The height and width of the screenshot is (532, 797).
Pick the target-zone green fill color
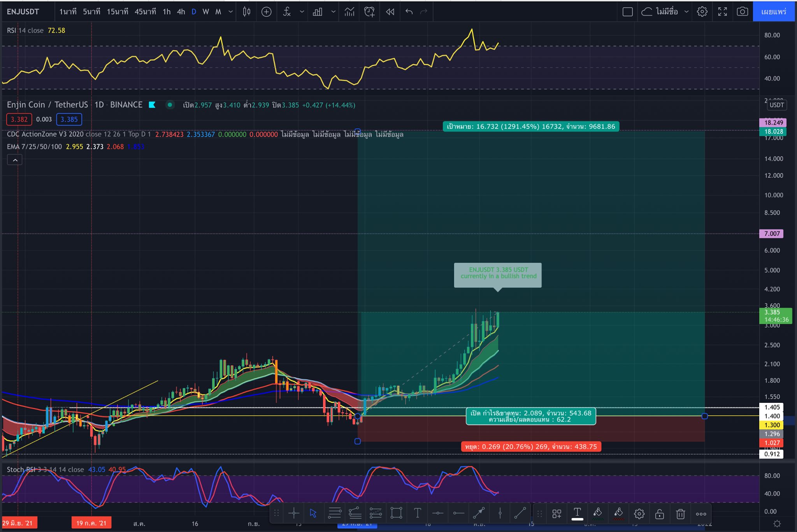[x=598, y=514]
